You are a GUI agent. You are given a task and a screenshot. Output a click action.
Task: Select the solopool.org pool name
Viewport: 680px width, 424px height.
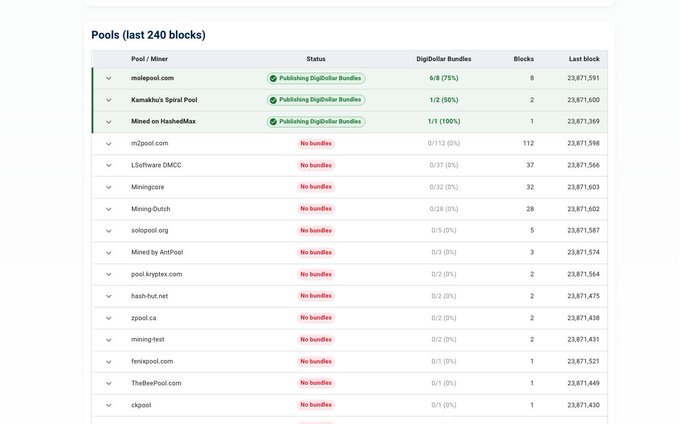(x=150, y=231)
